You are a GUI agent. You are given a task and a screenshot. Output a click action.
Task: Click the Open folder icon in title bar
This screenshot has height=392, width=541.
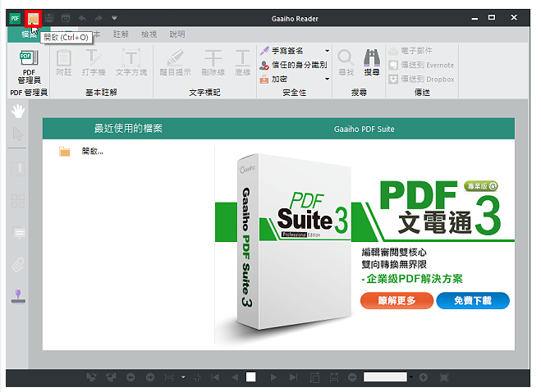point(33,19)
